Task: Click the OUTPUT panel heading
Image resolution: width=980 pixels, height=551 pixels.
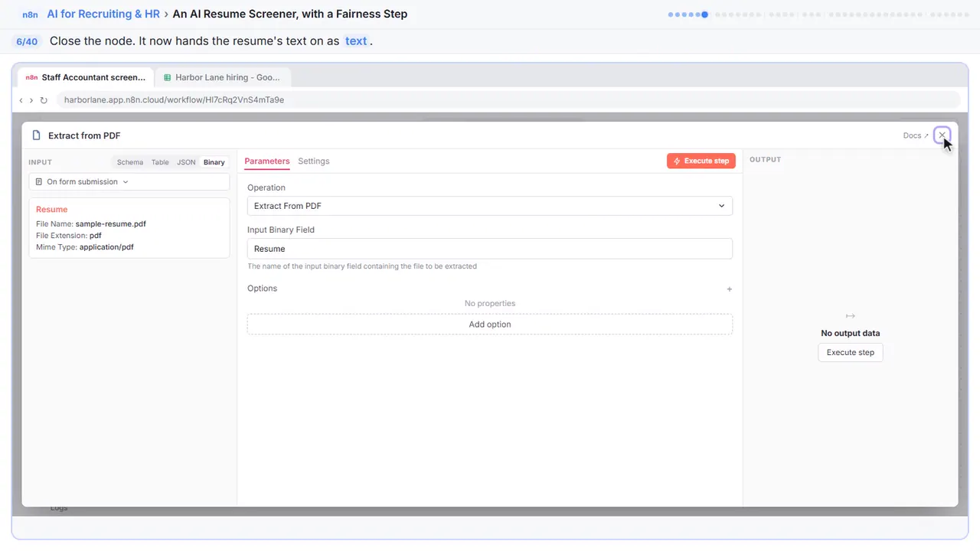Action: pos(766,160)
